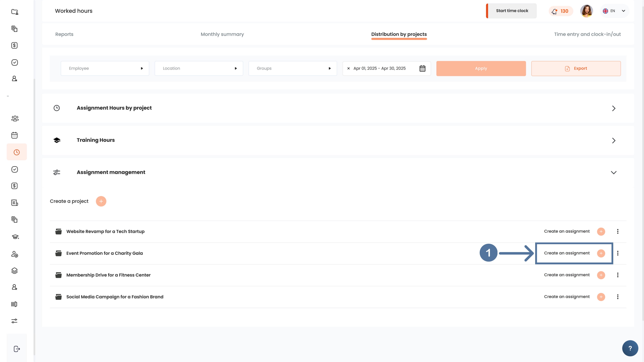The image size is (644, 362).
Task: Click the Training Hours heading
Action: 96,140
